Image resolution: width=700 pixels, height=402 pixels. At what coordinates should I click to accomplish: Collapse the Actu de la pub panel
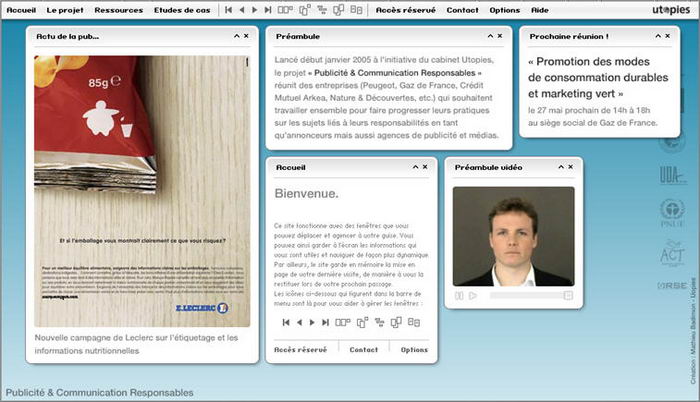[236, 35]
